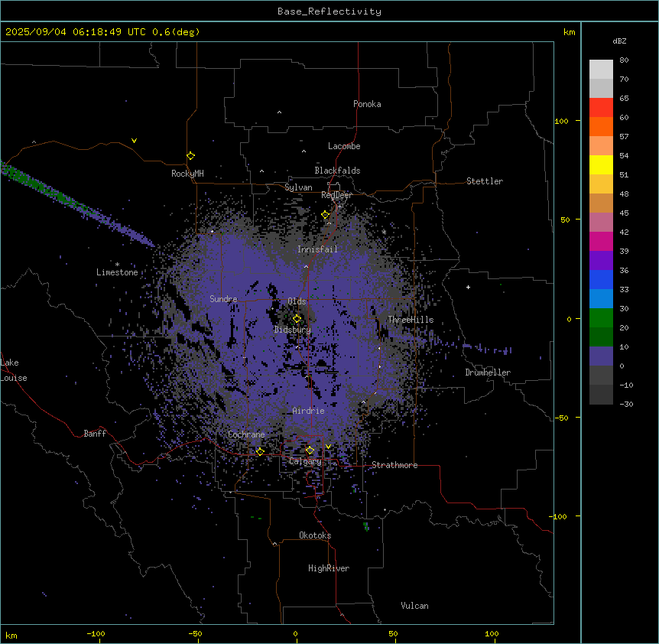Screen dimensions: 659x644
Task: Pick the orange 57-60 dBZ legend swatch
Action: (x=601, y=126)
